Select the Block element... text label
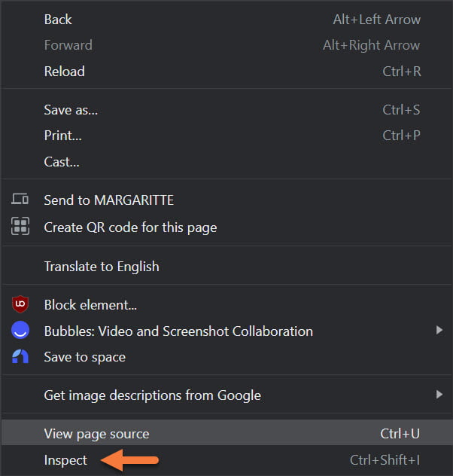453x476 pixels. point(90,305)
